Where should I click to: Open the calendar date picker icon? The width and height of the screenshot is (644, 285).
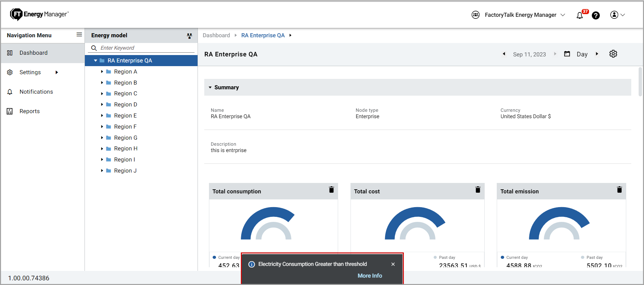[567, 54]
